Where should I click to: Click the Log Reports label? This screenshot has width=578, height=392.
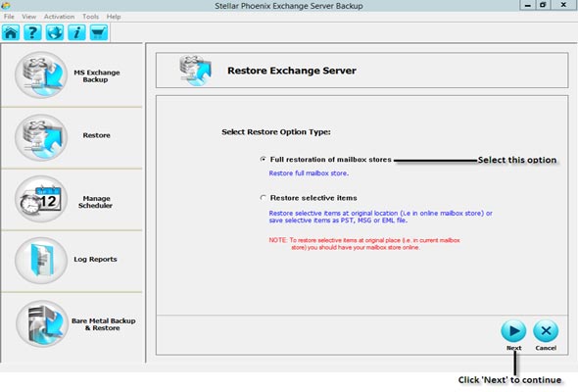[x=95, y=260]
